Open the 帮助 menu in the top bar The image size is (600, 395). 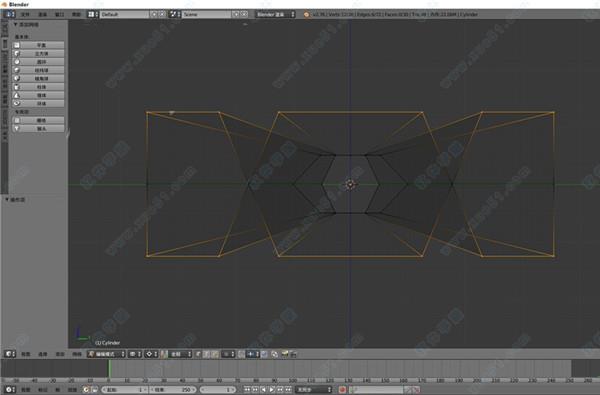pos(77,15)
